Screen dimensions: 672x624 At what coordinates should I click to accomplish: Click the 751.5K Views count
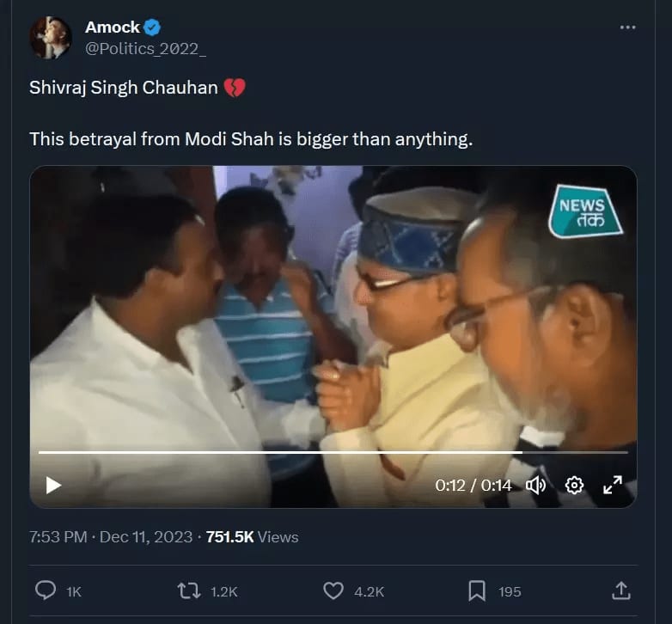(252, 537)
